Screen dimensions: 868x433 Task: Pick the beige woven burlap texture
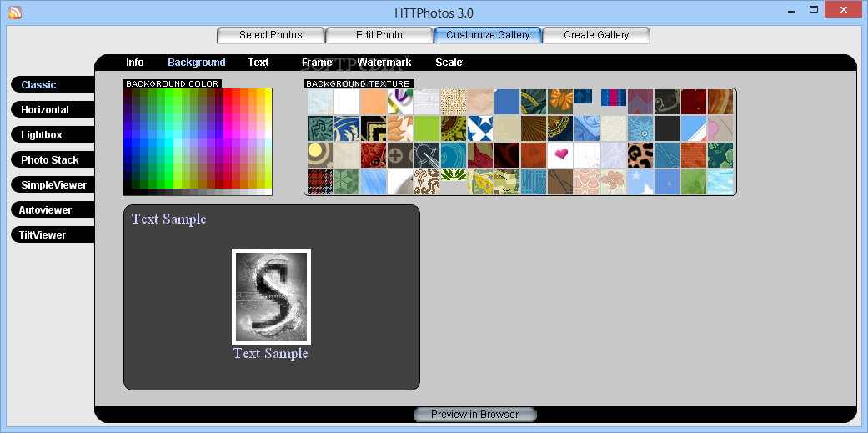point(454,102)
